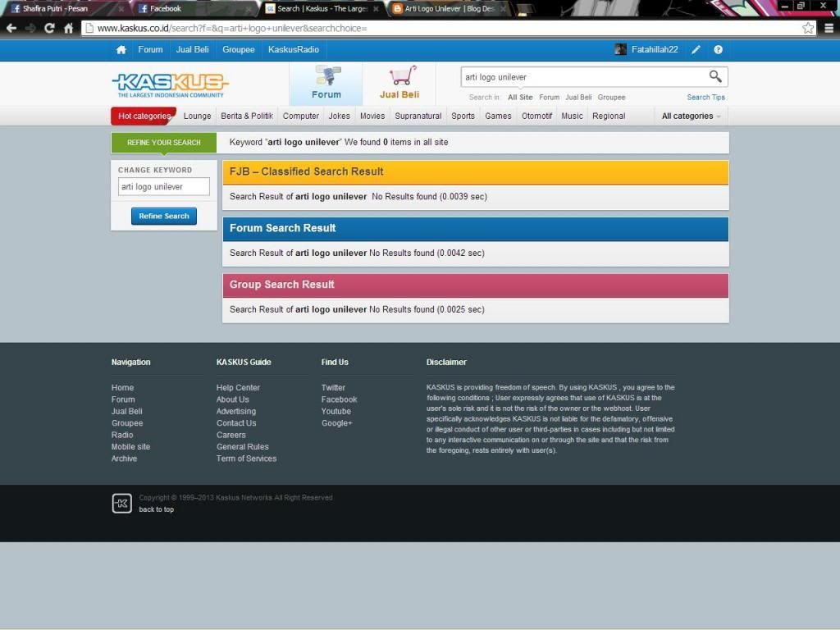Screen dimensions: 840x630
Task: Click the pencil edit icon beside username
Action: coord(696,50)
